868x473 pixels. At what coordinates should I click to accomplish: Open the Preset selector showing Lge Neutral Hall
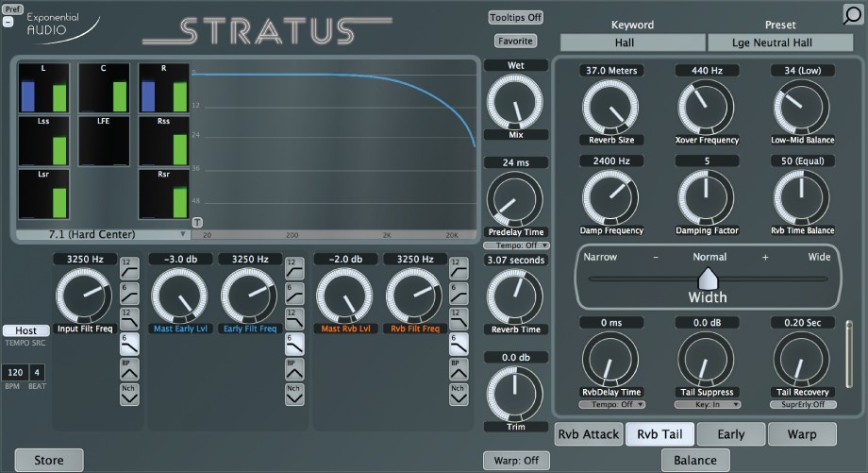pyautogui.click(x=780, y=42)
